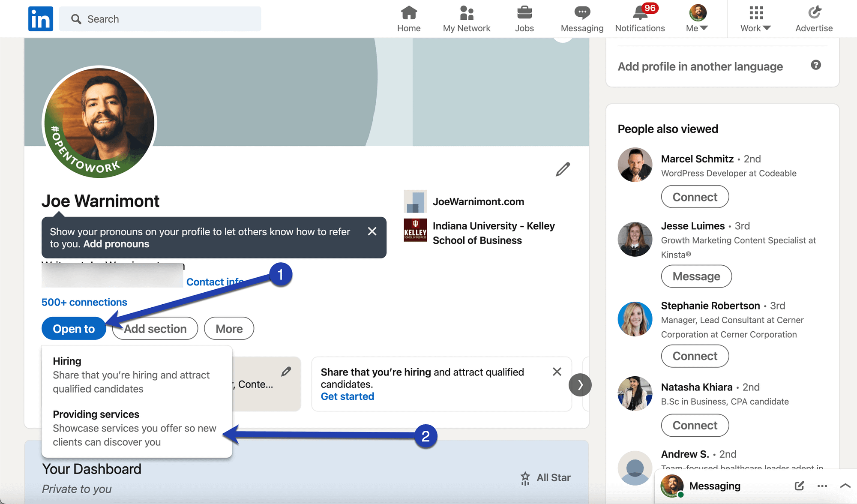Click the search magnifier icon
Screen dimensions: 857x504
coord(76,19)
